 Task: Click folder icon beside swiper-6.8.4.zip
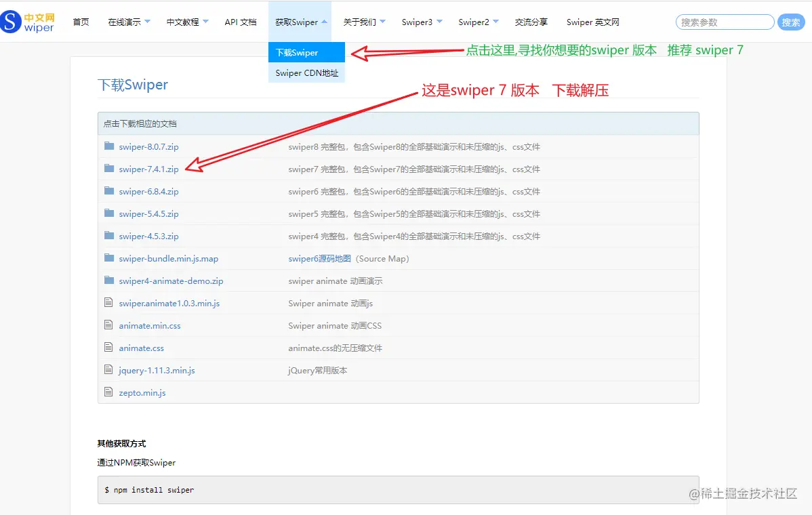pyautogui.click(x=108, y=190)
